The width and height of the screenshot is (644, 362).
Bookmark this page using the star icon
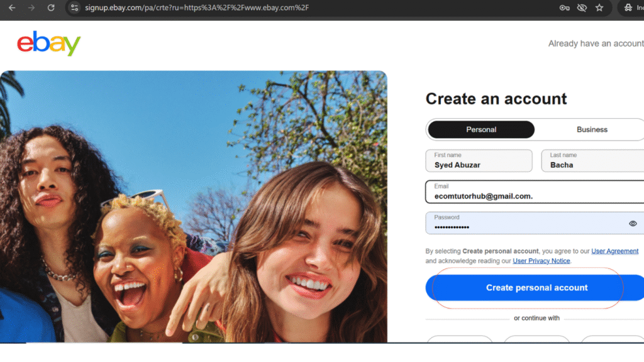[599, 8]
